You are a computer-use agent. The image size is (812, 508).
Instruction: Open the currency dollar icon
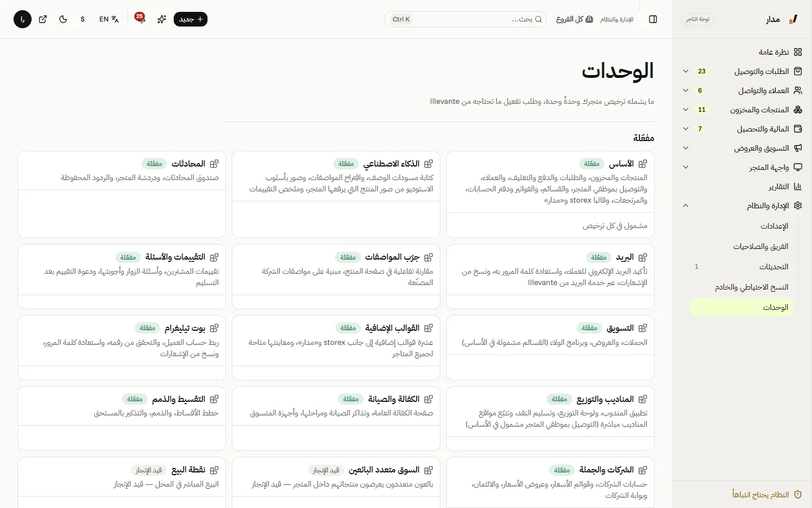pyautogui.click(x=83, y=19)
